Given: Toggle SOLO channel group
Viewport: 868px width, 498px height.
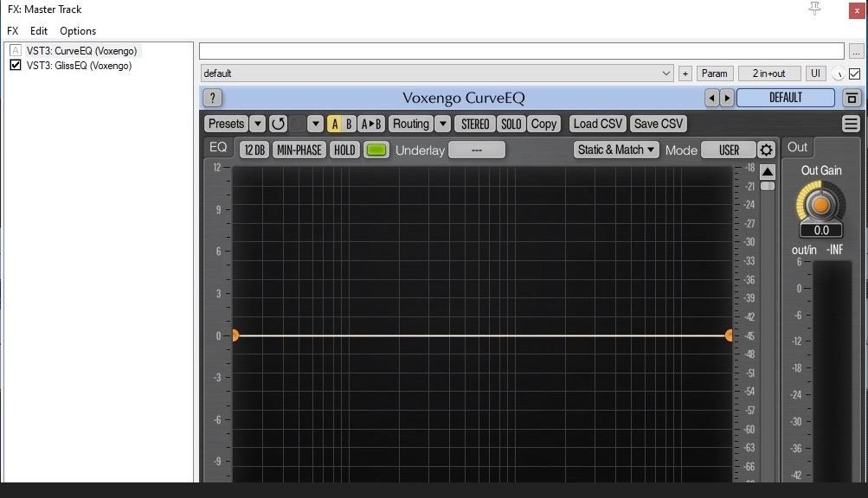Looking at the screenshot, I should (511, 124).
